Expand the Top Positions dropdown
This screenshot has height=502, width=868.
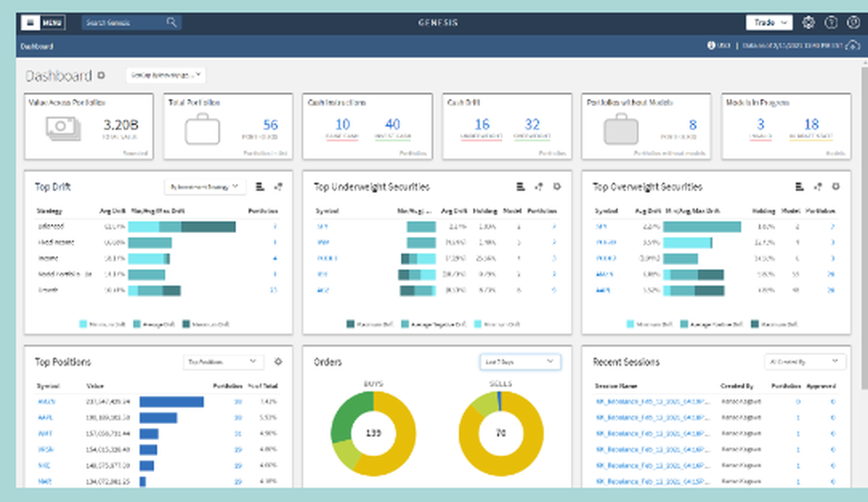click(x=222, y=362)
